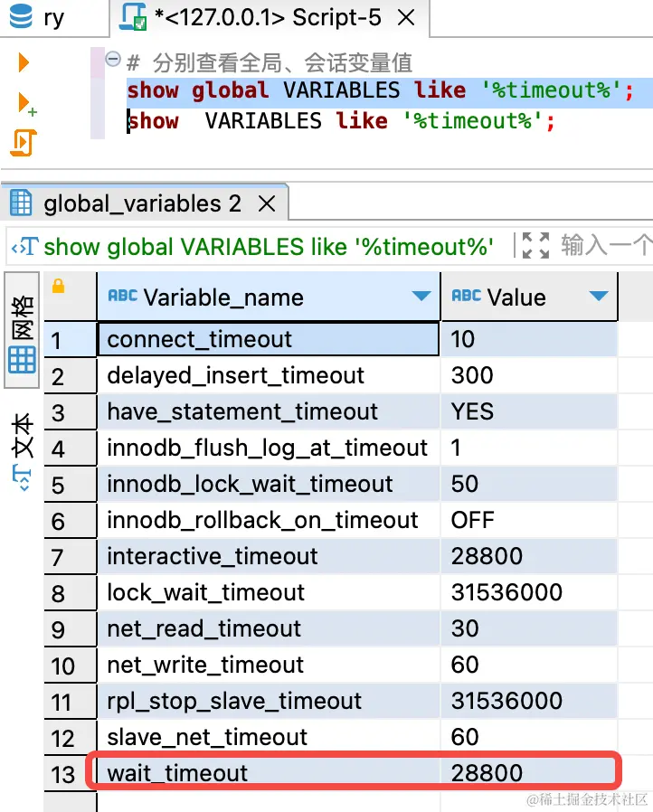653x812 pixels.
Task: Click the comment line in the editor
Action: coord(270,62)
